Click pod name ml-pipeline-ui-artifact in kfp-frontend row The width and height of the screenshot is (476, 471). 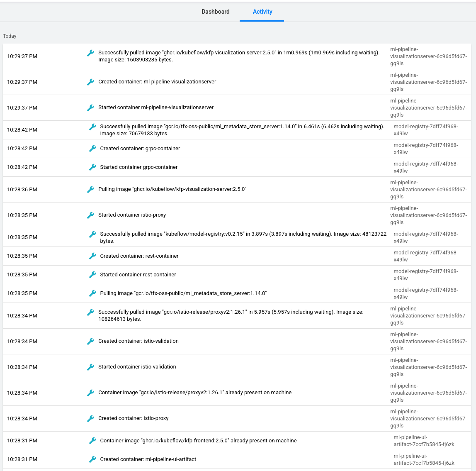424,441
